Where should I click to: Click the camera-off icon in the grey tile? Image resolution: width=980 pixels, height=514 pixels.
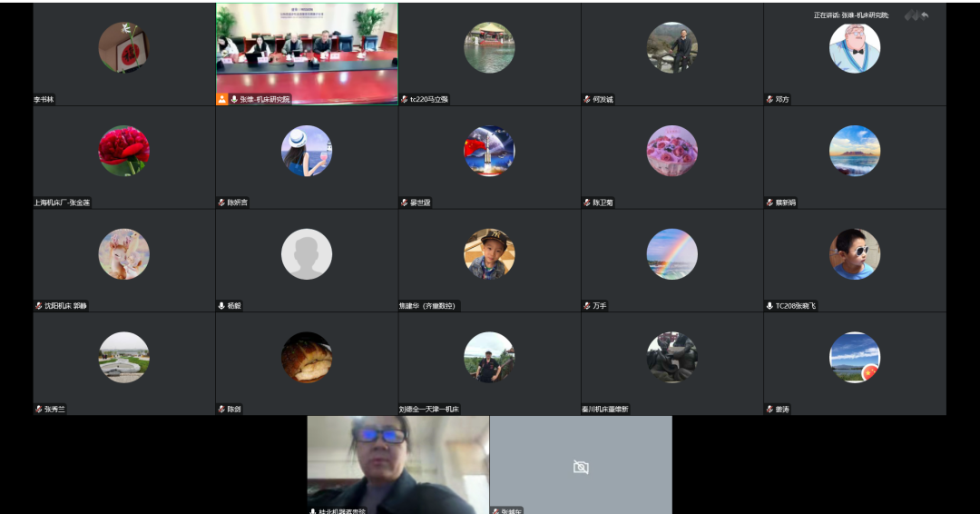point(581,467)
